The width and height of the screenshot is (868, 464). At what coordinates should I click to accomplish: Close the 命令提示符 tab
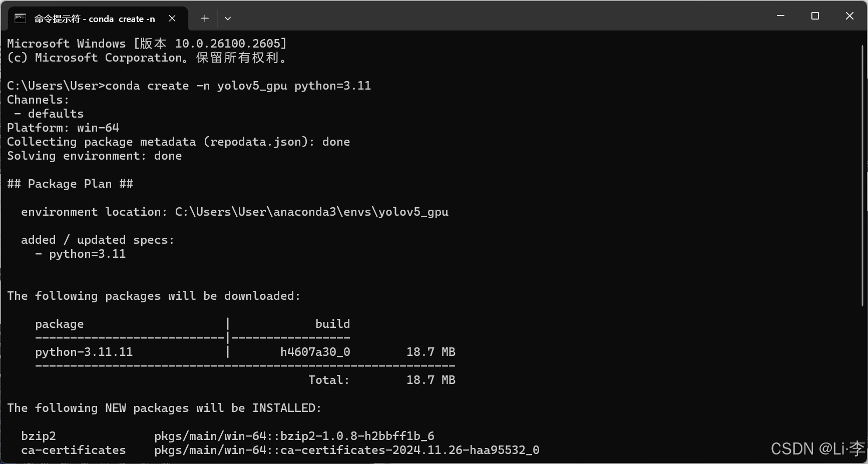[x=172, y=18]
